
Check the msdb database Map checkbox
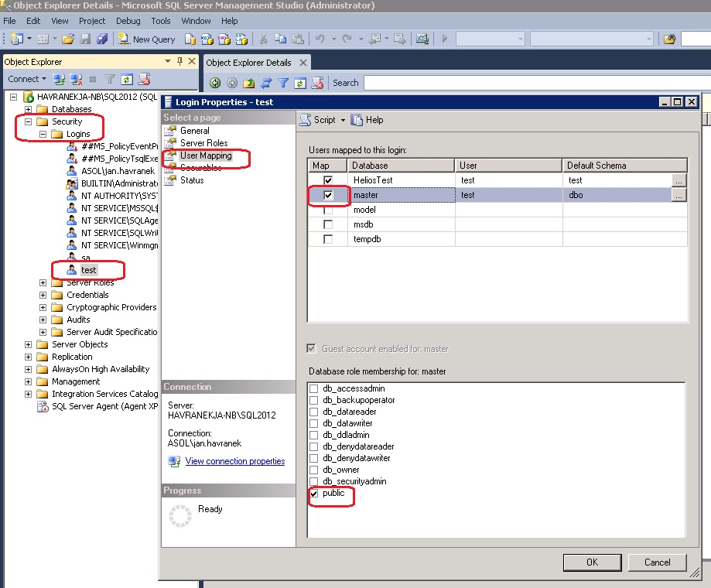(x=328, y=224)
